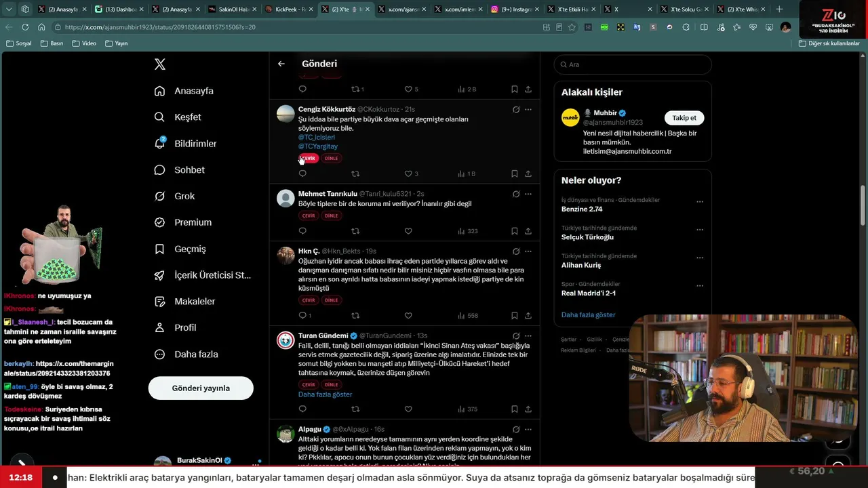Image resolution: width=868 pixels, height=488 pixels.
Task: Open the workspaces icon beside the tabs
Action: tap(25, 9)
